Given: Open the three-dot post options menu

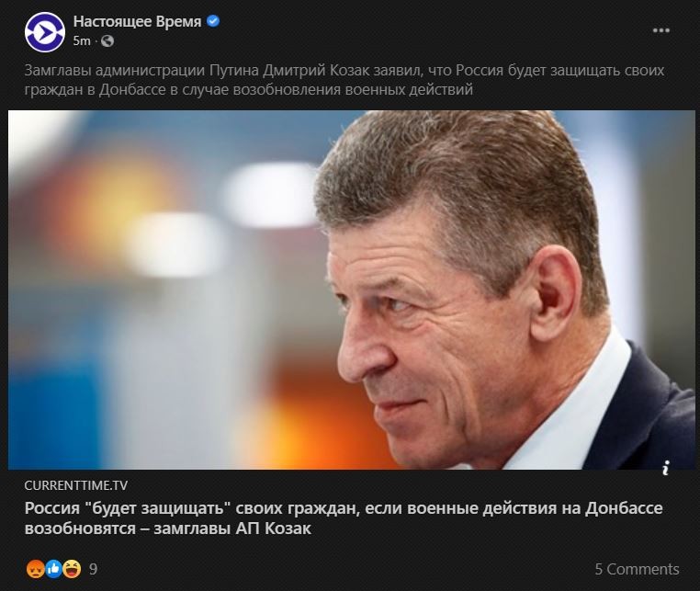Looking at the screenshot, I should [x=660, y=30].
